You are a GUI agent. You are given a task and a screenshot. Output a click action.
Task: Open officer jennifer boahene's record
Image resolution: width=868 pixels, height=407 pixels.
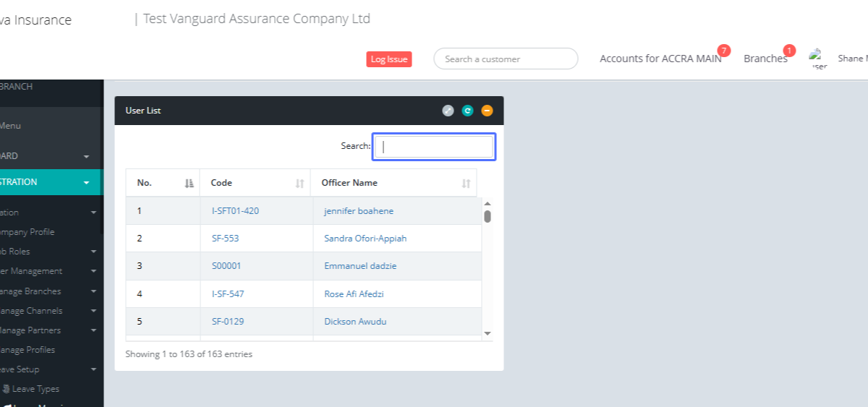click(358, 211)
